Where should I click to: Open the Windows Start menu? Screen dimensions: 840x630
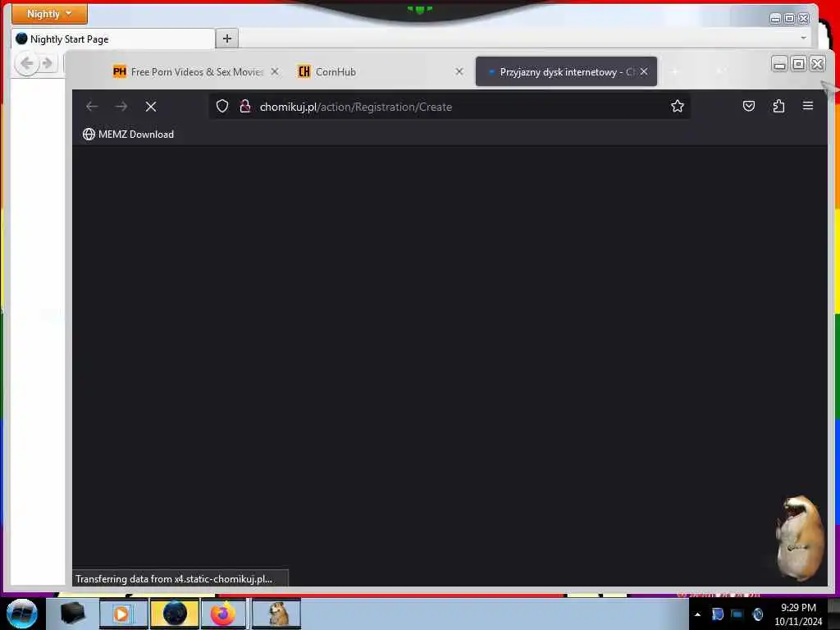point(22,614)
